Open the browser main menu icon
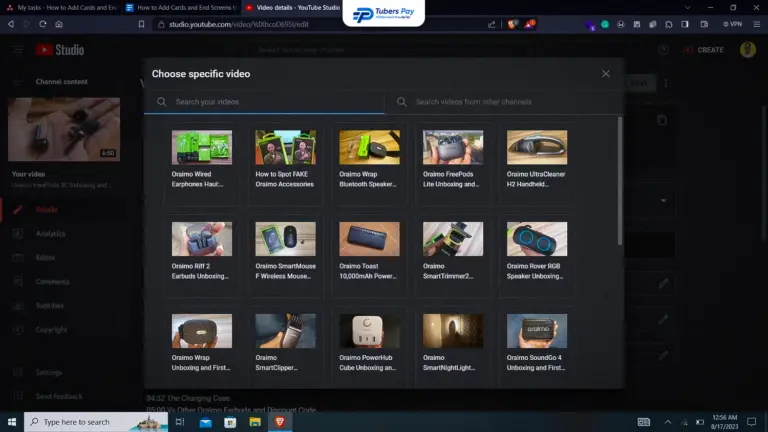The height and width of the screenshot is (432, 768). [x=757, y=24]
